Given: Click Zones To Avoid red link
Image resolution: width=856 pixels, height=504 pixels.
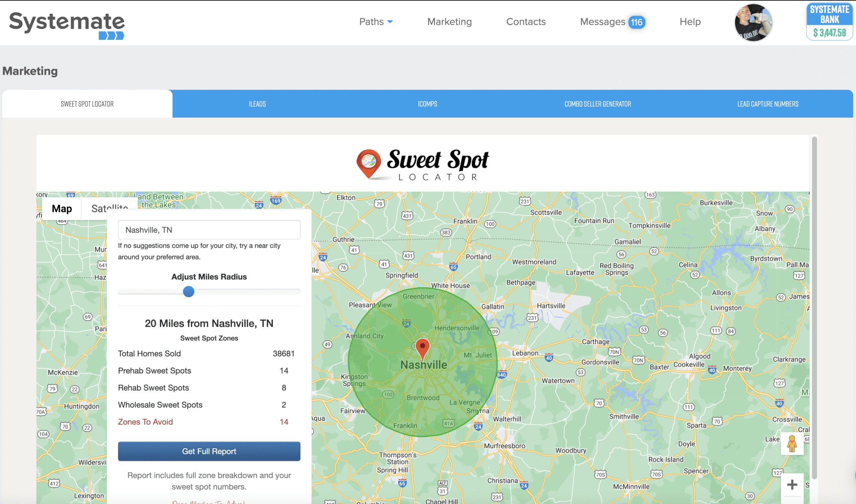Looking at the screenshot, I should coord(145,421).
